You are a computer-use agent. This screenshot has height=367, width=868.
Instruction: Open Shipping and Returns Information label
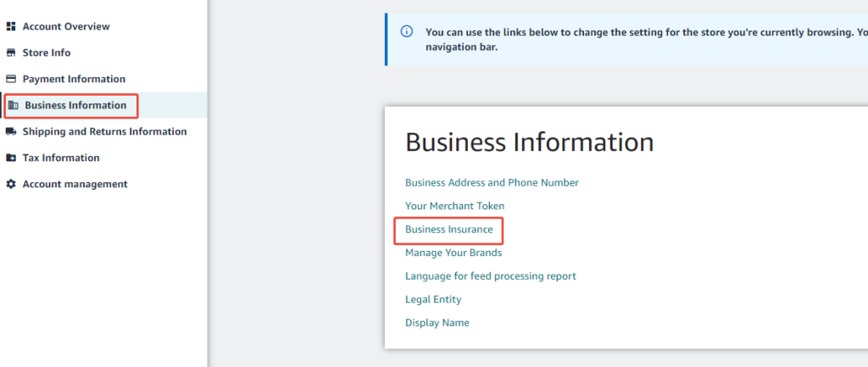[x=104, y=131]
